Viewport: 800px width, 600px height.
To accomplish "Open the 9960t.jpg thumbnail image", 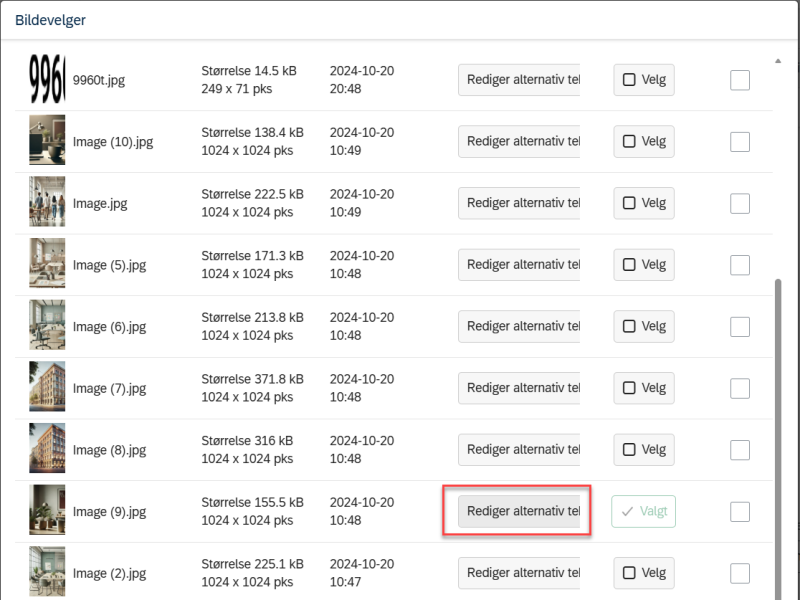I will [47, 79].
